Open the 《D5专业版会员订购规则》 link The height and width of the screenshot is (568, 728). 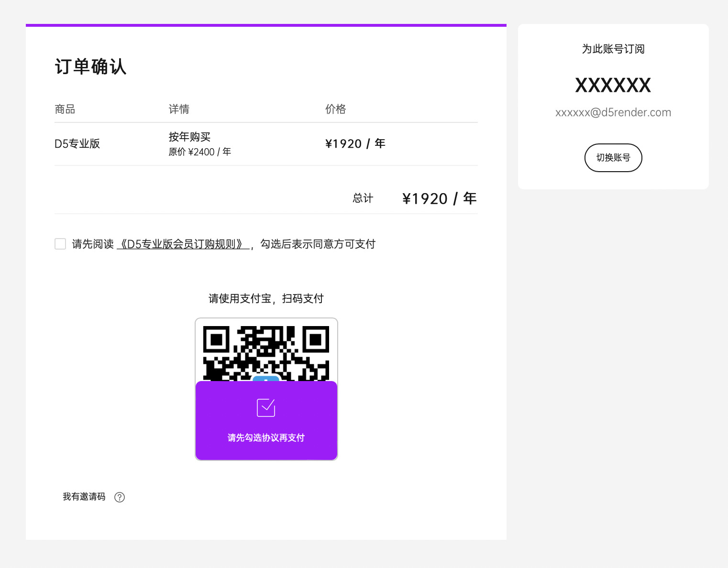(x=183, y=244)
